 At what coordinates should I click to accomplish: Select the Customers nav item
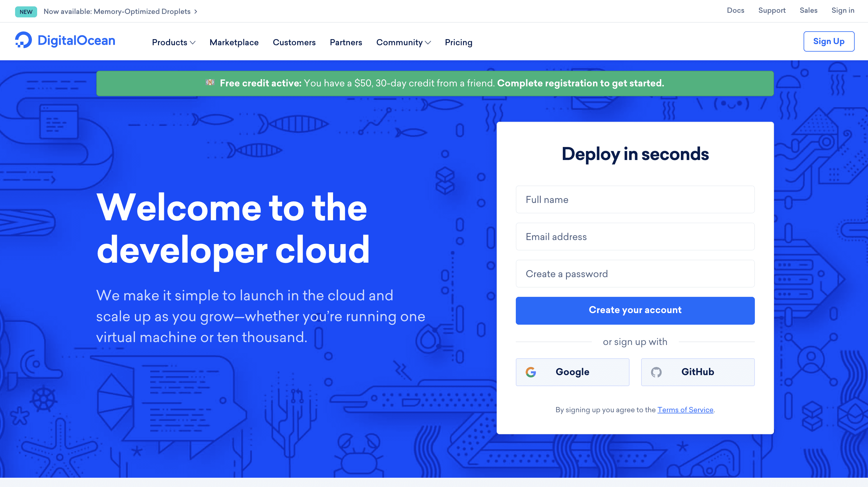(294, 42)
